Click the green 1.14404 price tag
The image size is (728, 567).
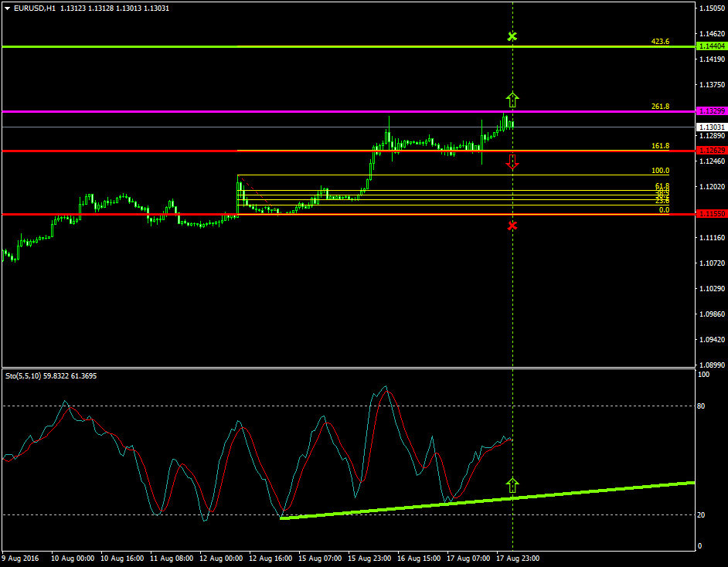pyautogui.click(x=709, y=46)
